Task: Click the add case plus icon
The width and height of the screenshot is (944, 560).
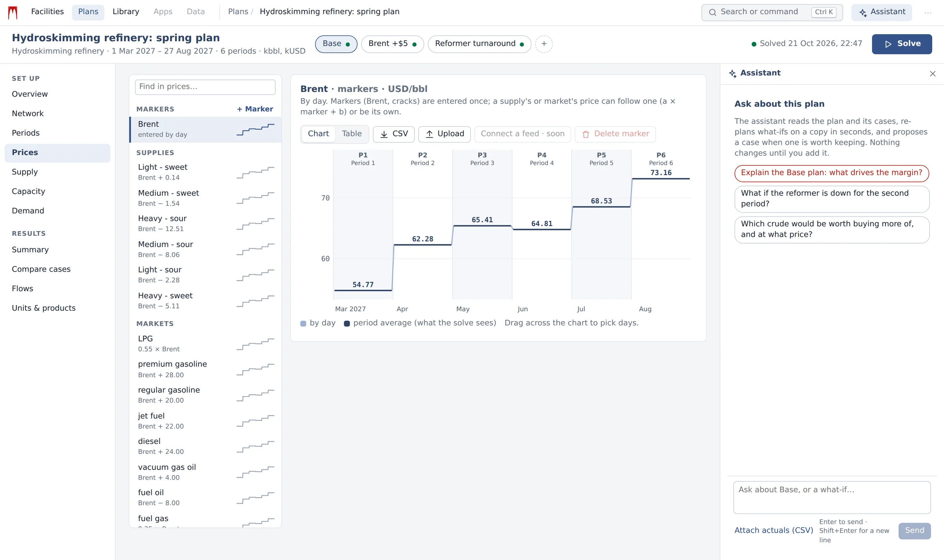Action: [x=544, y=44]
